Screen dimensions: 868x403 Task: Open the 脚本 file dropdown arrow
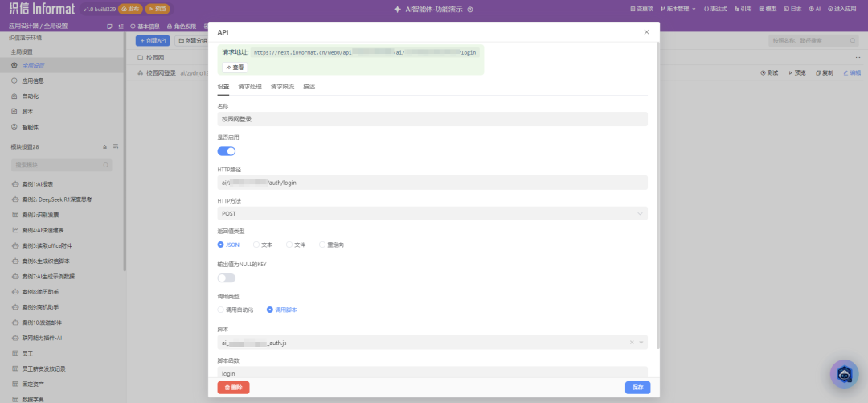point(641,343)
